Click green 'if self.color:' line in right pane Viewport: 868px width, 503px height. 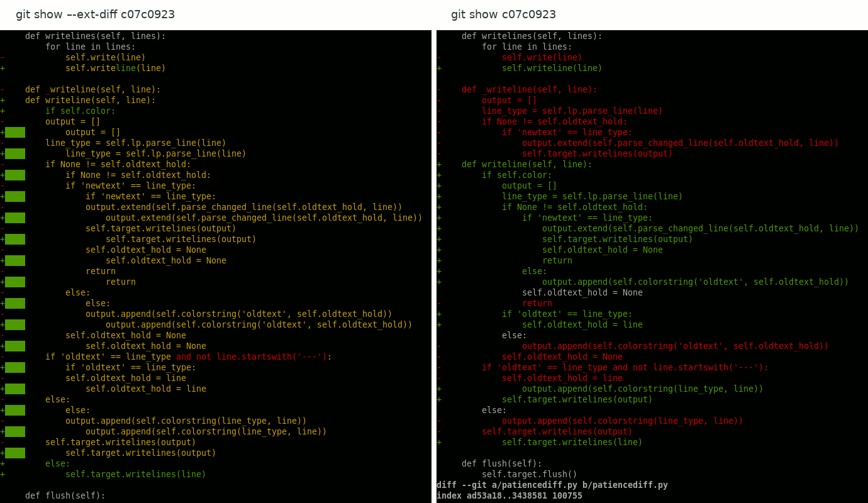516,175
